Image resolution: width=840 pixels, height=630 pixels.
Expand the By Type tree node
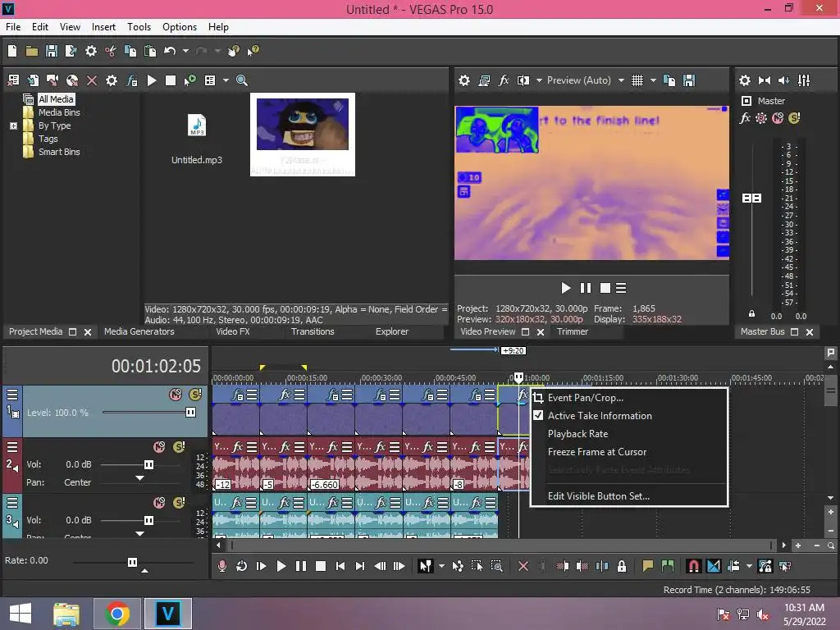point(13,126)
